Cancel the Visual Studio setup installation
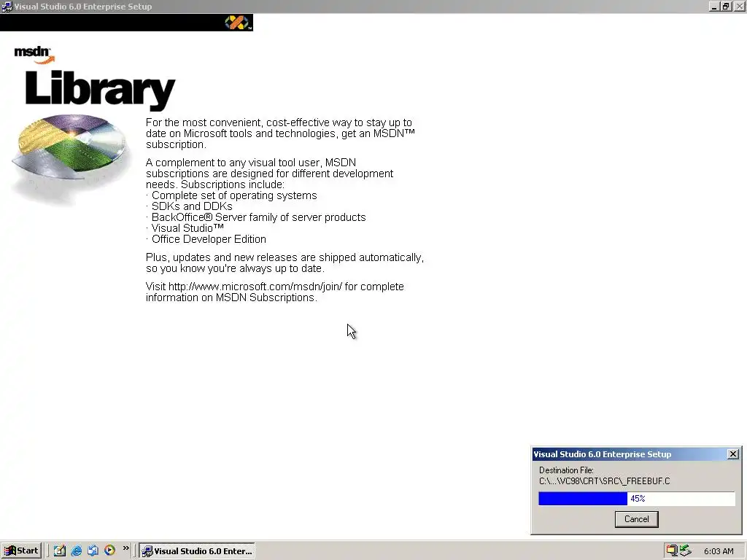The width and height of the screenshot is (747, 560). click(636, 519)
